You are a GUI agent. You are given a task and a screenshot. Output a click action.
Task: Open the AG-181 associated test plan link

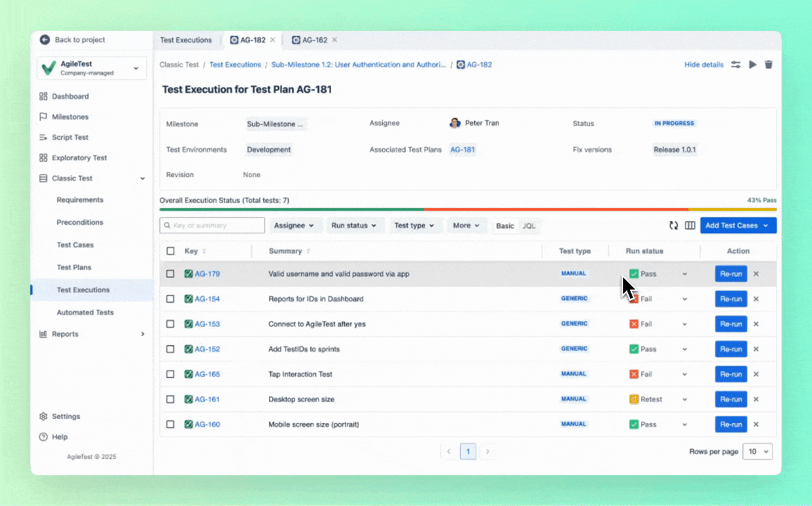[462, 150]
